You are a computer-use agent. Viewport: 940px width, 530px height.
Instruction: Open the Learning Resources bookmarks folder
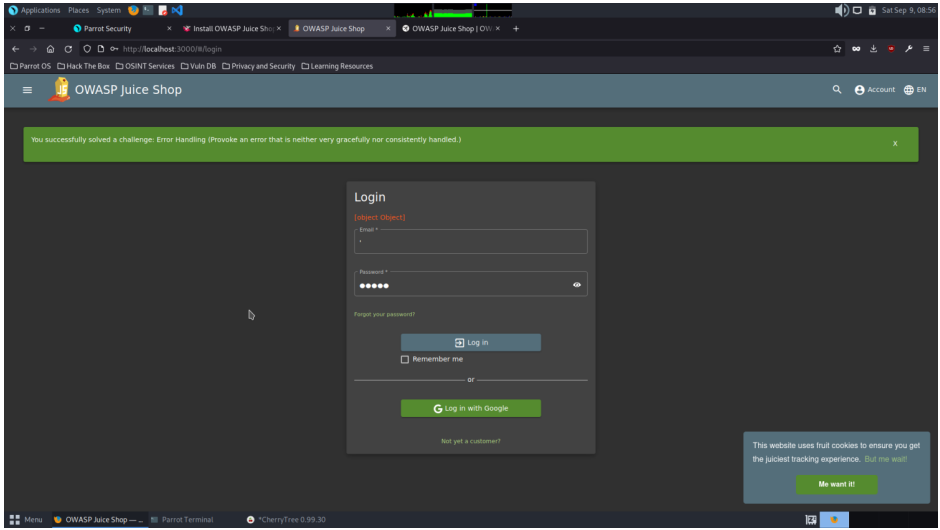(x=337, y=66)
